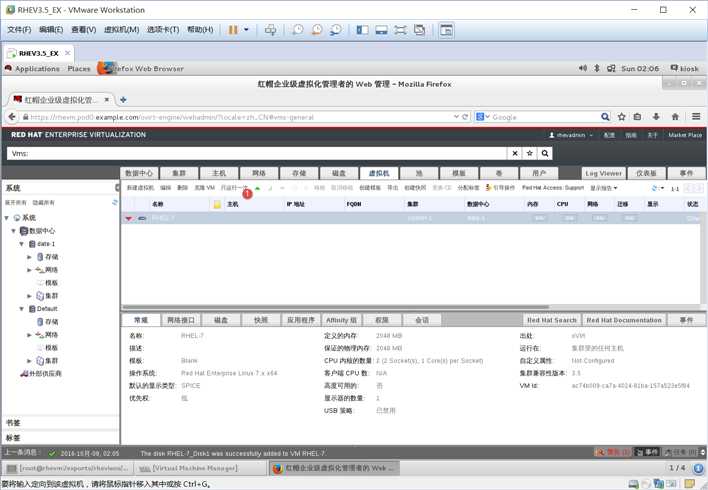
Task: Select 外部供应商 in the system tree
Action: click(x=41, y=373)
